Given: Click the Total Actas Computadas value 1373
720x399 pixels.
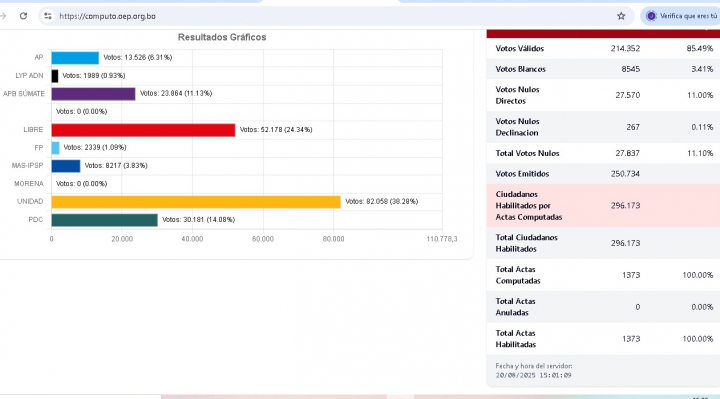Looking at the screenshot, I should point(631,275).
